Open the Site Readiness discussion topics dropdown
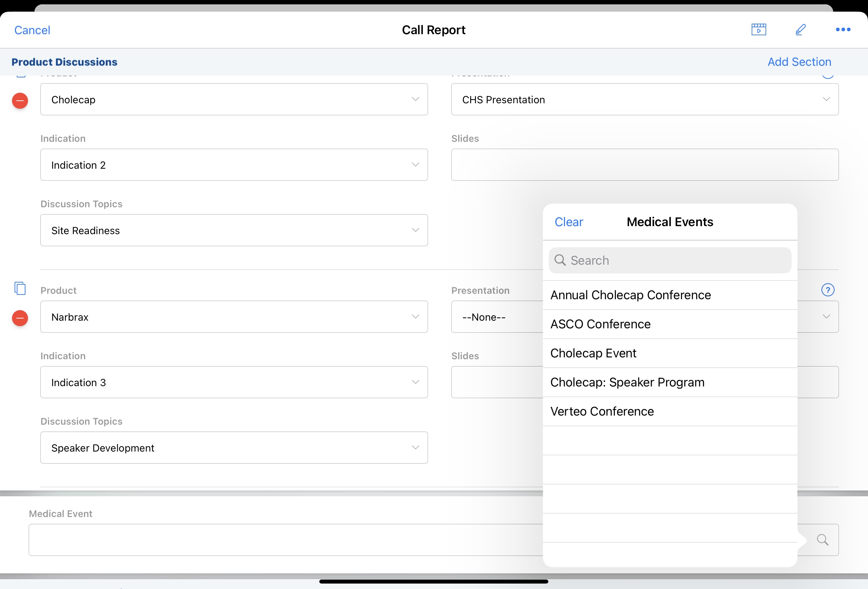The width and height of the screenshot is (868, 589). click(234, 230)
